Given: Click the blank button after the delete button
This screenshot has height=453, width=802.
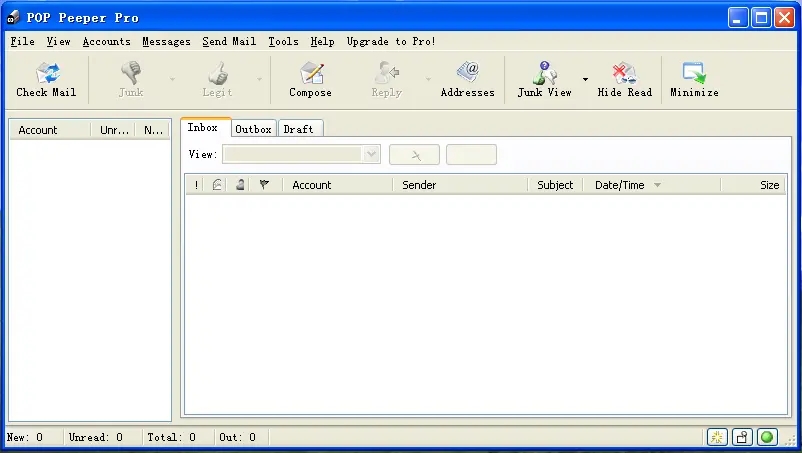Looking at the screenshot, I should [471, 155].
